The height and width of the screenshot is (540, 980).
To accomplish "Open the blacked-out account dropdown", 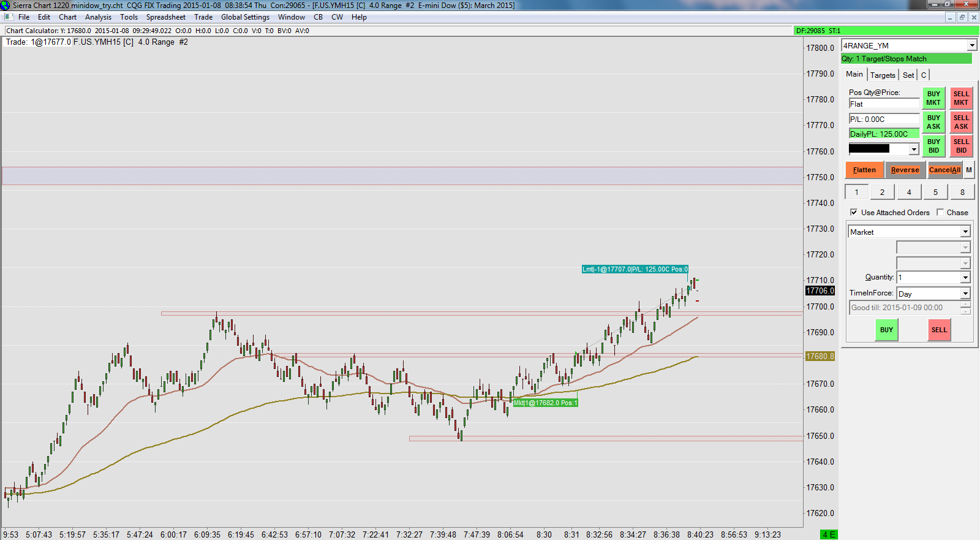I will point(914,149).
